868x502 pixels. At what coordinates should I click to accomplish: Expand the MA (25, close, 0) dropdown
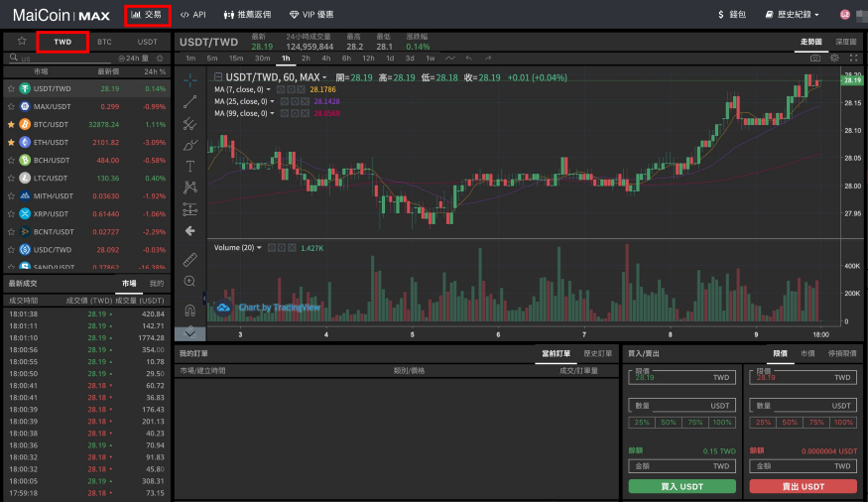(x=272, y=101)
